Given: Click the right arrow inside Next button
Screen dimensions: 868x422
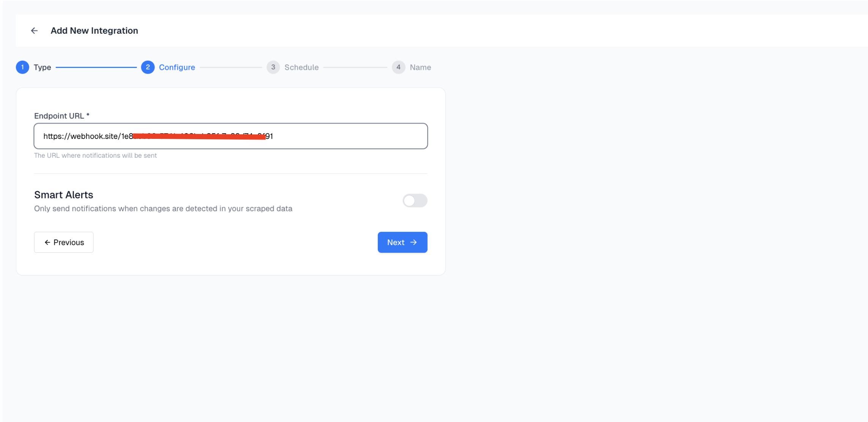Looking at the screenshot, I should coord(414,242).
